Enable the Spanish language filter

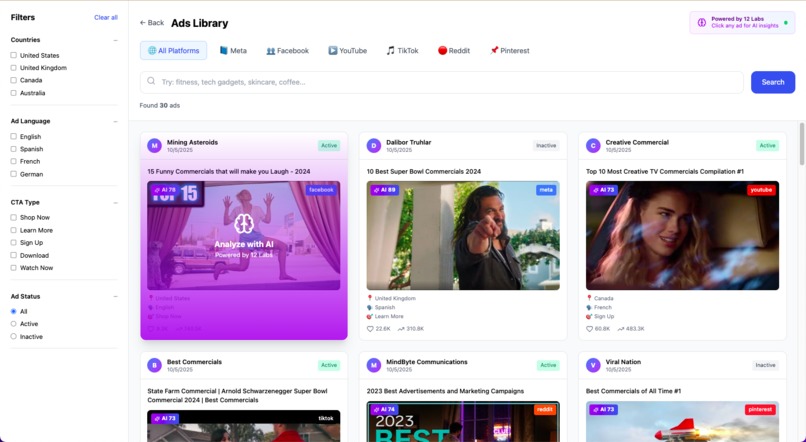[13, 149]
